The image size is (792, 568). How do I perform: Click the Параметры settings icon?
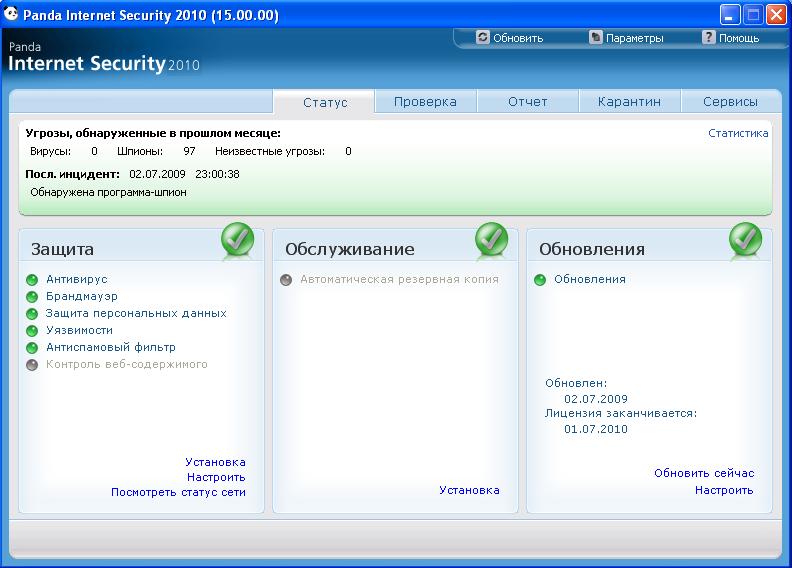point(596,37)
